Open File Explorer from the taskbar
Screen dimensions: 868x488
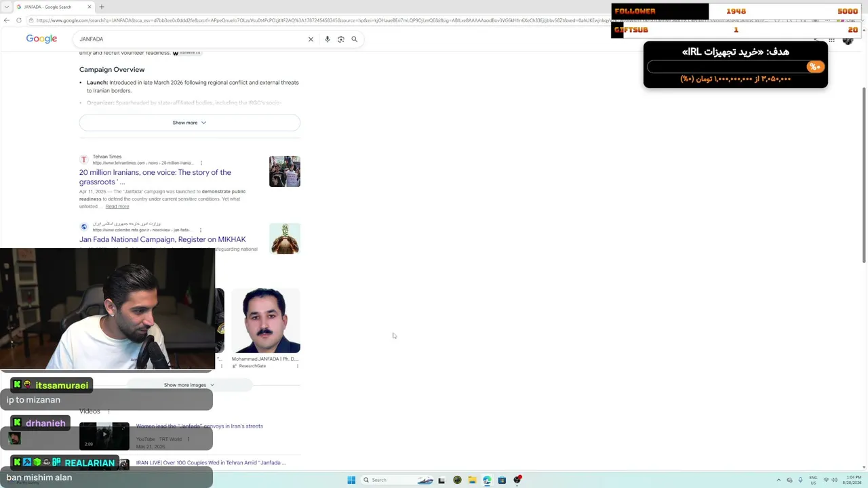tap(472, 480)
